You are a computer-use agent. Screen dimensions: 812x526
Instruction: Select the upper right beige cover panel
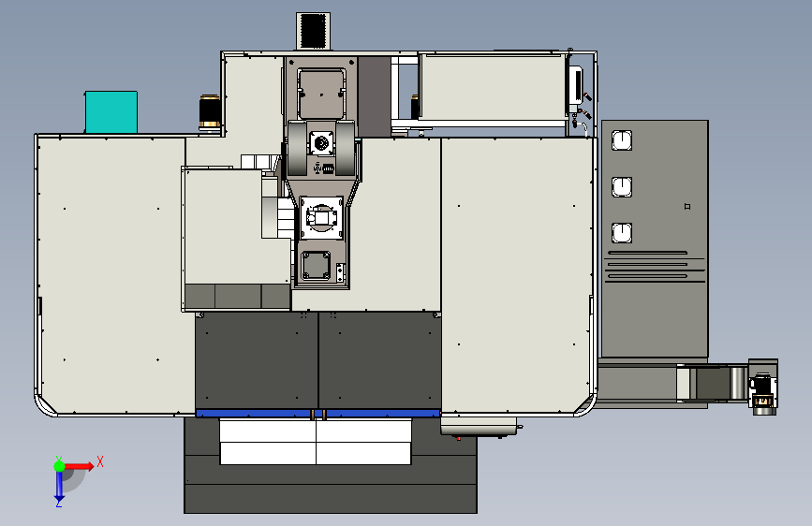click(x=493, y=86)
